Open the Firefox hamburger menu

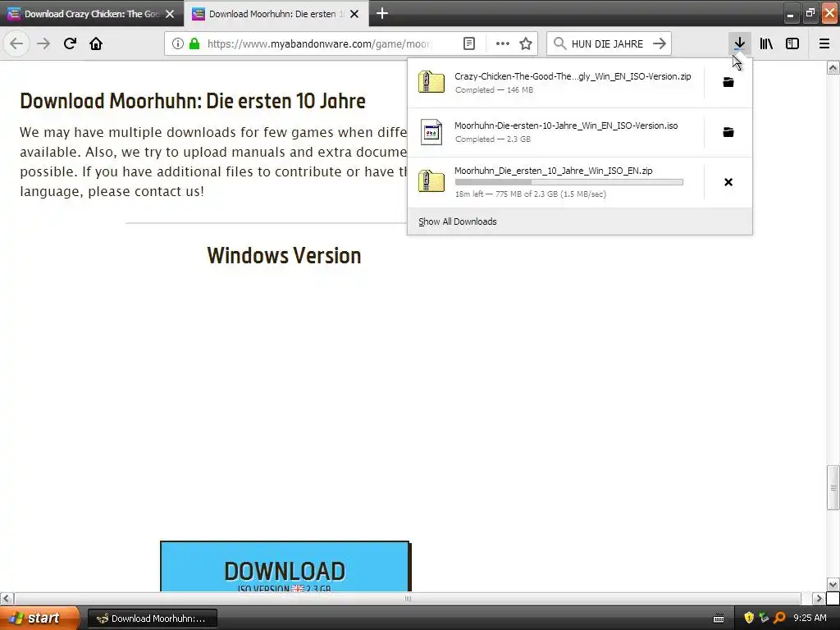pyautogui.click(x=824, y=43)
